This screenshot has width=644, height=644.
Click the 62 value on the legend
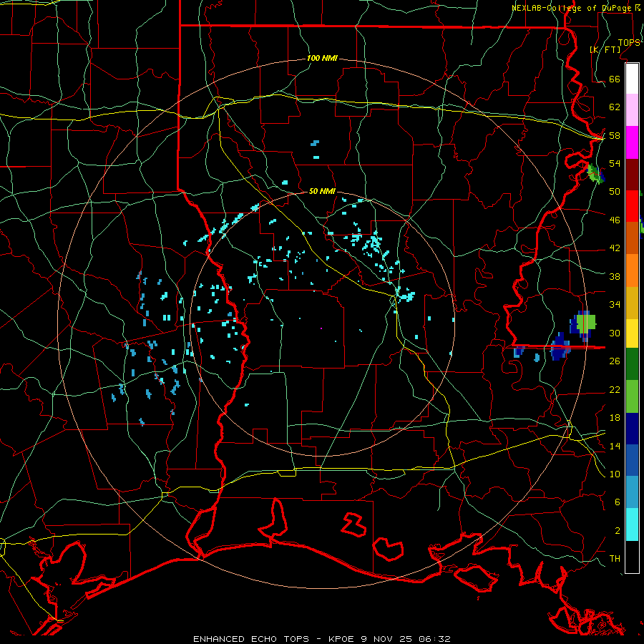click(615, 107)
